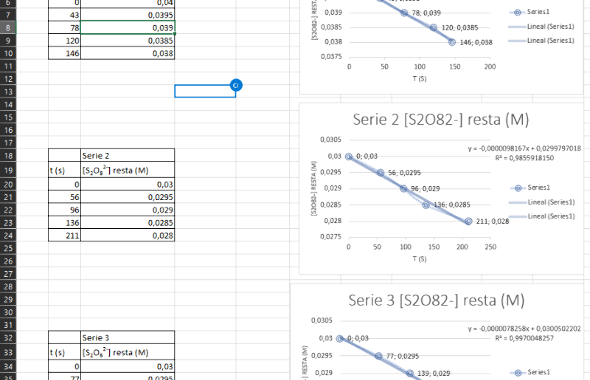Select the 0; 0,03 marker in Serie 2 chart

point(349,157)
